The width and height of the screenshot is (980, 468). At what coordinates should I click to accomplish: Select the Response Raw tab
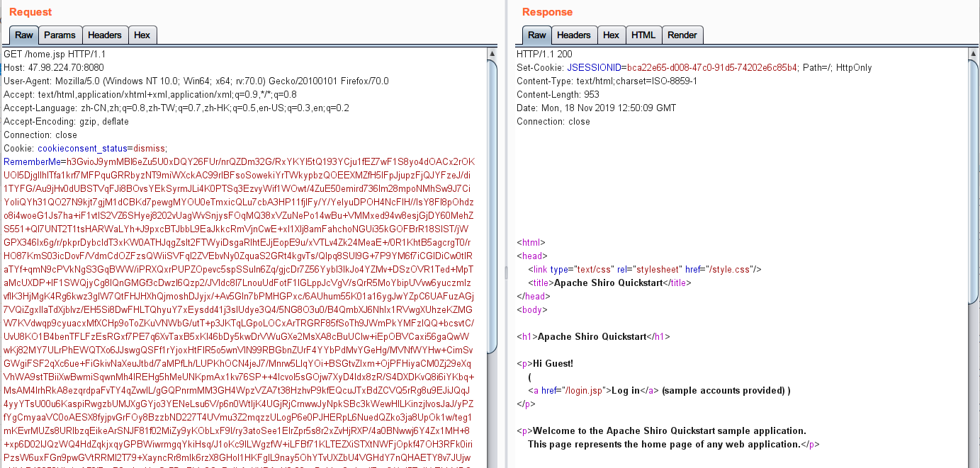tap(537, 35)
